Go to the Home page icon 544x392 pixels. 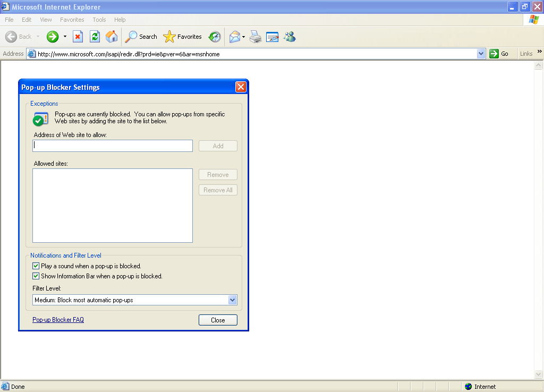tap(112, 37)
